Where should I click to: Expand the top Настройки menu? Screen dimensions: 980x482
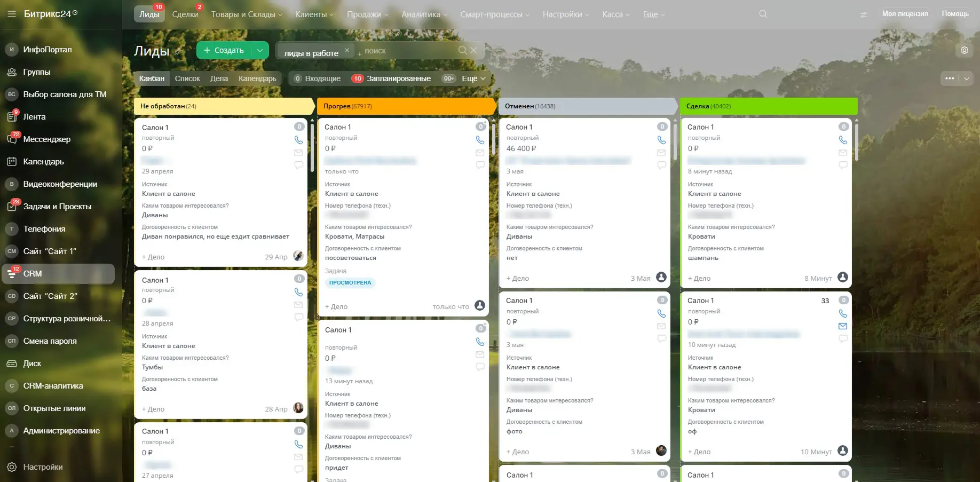(566, 14)
